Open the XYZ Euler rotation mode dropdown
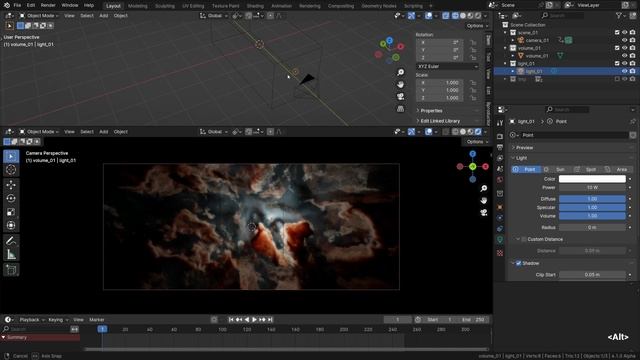The image size is (640, 360). click(x=447, y=66)
